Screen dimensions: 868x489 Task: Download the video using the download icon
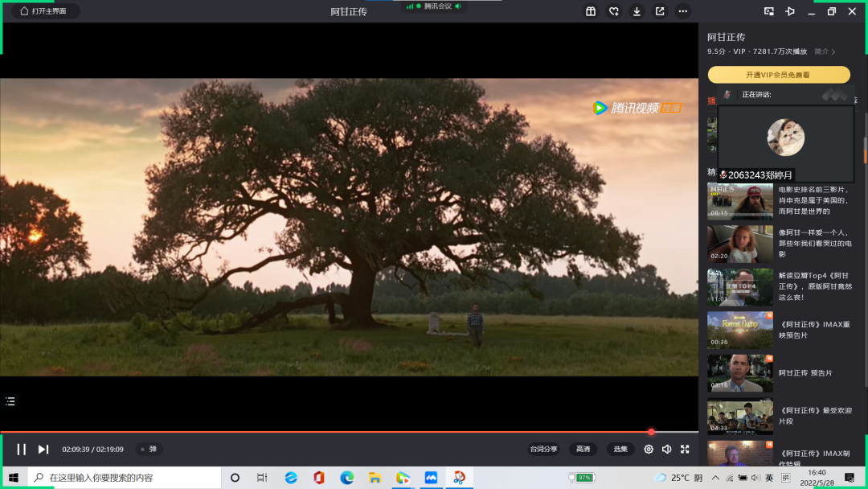click(637, 11)
